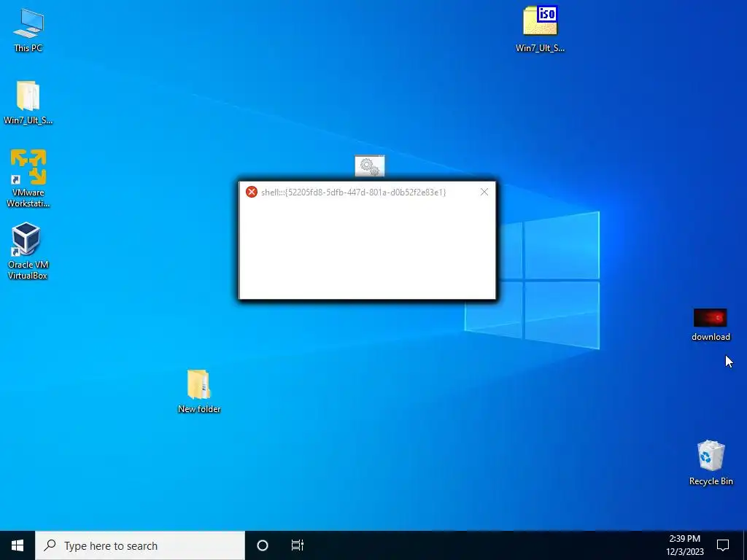Click the red error icon in dialog title
The width and height of the screenshot is (747, 560).
(x=252, y=192)
